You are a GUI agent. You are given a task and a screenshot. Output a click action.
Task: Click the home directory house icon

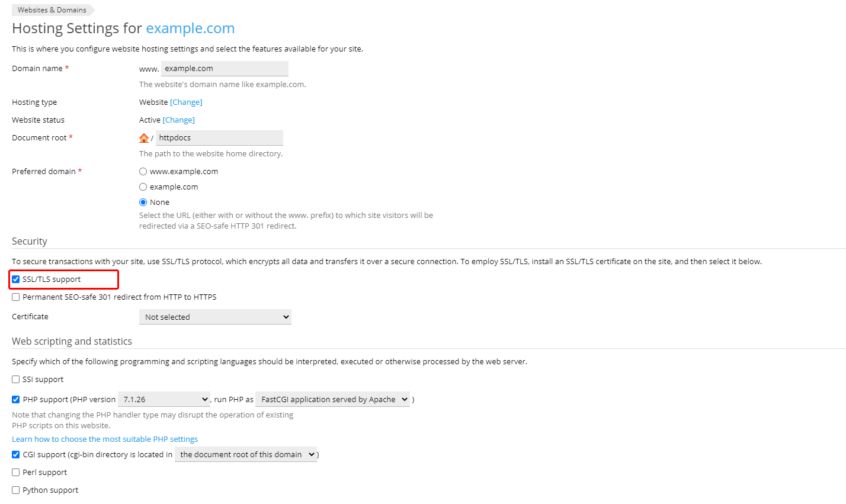click(144, 138)
